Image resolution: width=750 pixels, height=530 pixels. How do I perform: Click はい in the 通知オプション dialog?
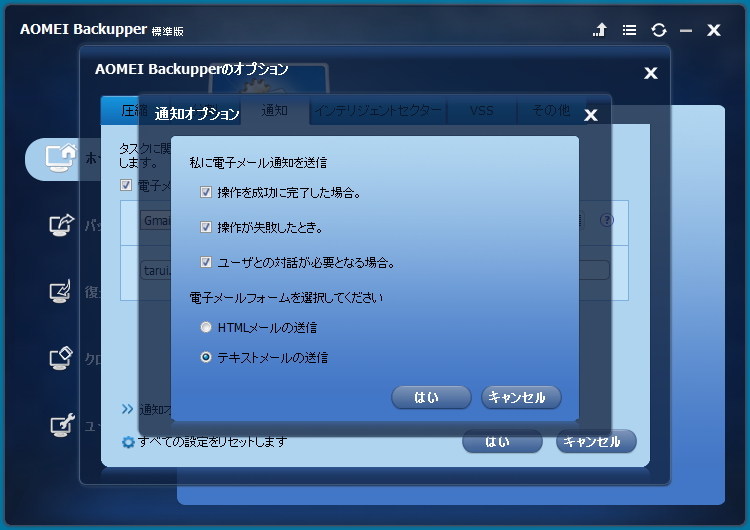[x=431, y=398]
